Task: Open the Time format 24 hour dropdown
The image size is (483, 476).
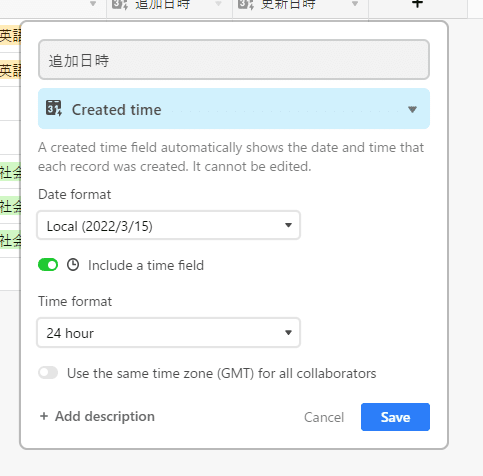Action: (169, 333)
